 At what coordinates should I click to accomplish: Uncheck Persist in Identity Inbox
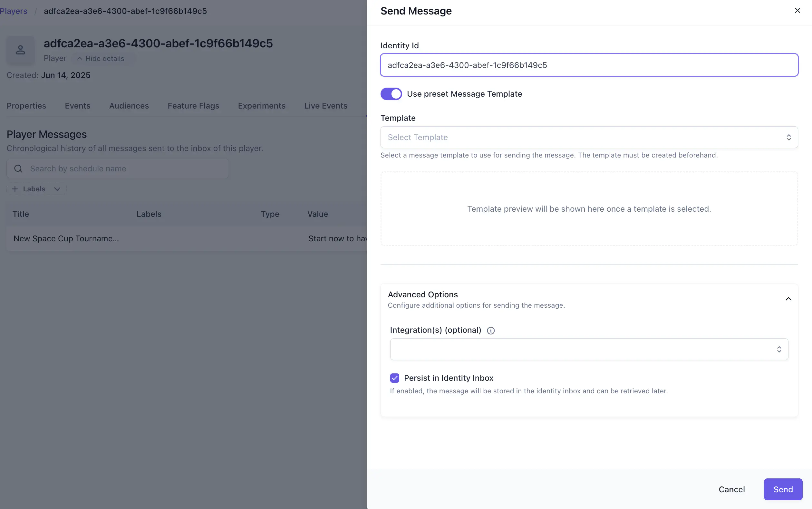(394, 378)
